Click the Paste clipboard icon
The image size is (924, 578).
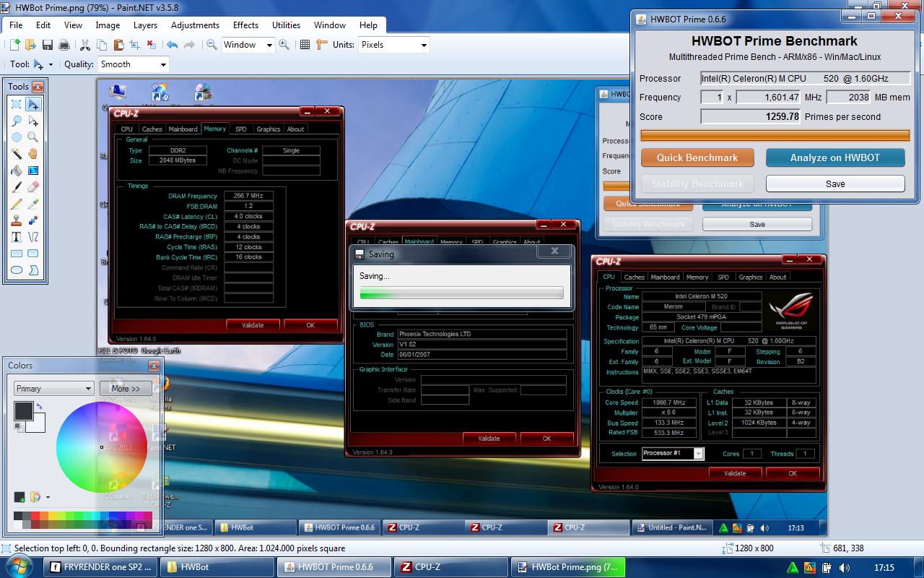tap(118, 45)
